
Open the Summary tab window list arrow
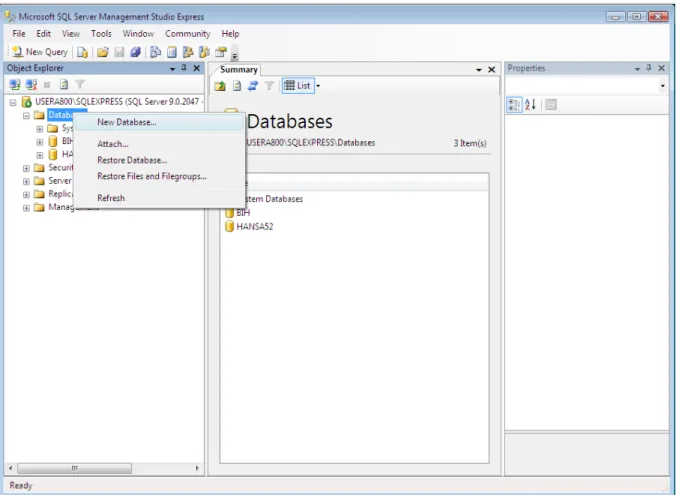[479, 70]
